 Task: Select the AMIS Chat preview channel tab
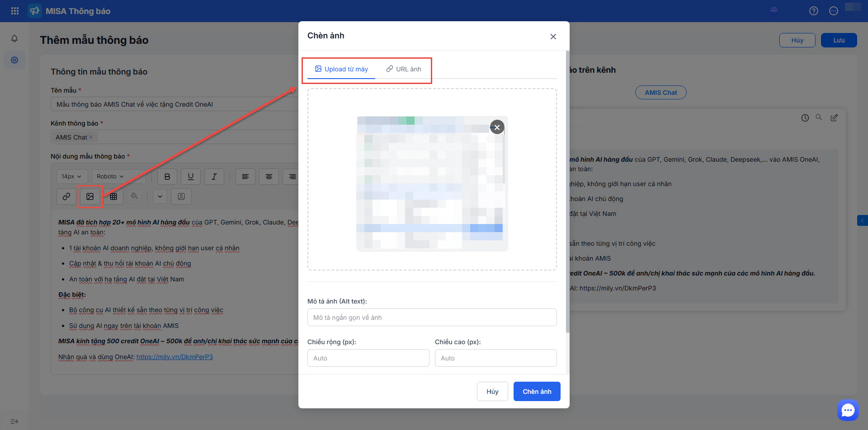pos(661,93)
